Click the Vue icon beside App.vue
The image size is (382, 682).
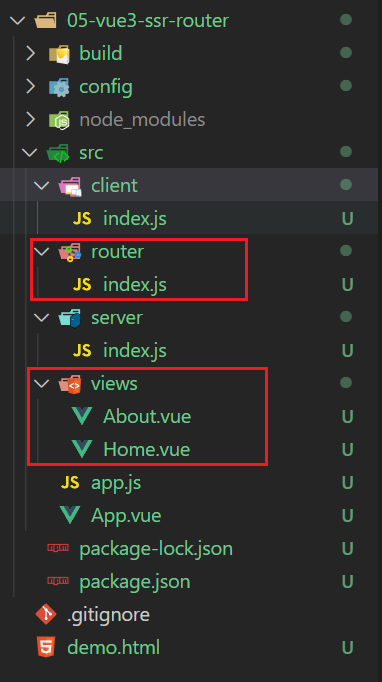click(70, 516)
